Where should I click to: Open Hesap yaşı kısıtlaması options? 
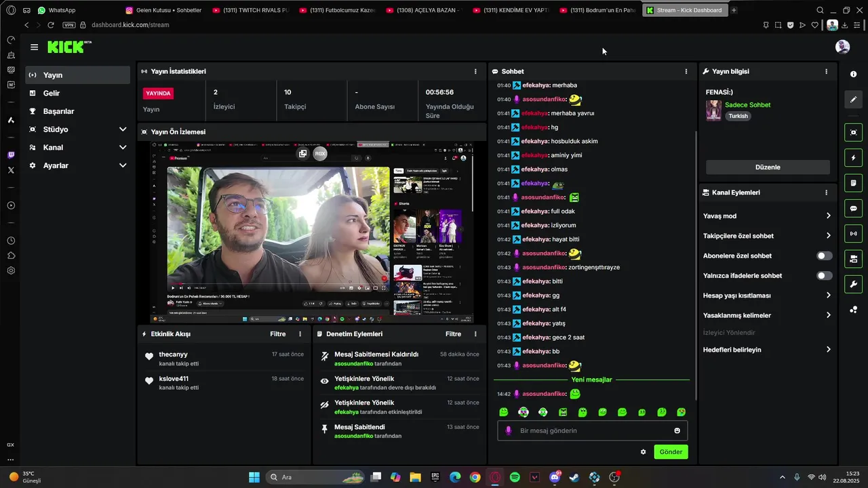[767, 296]
